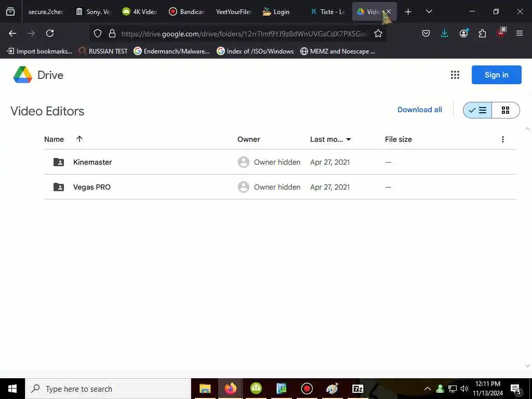Open RUSSIAN TEST bookmark
This screenshot has width=532, height=399.
(103, 51)
